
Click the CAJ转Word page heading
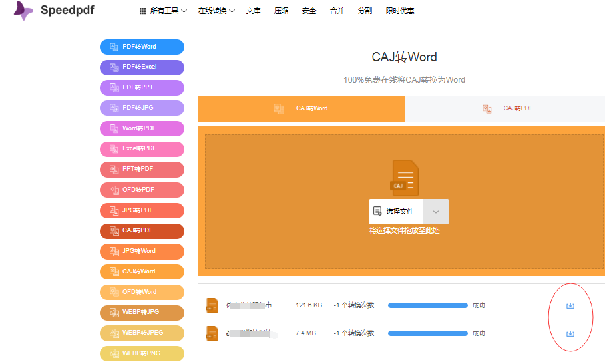(x=405, y=57)
